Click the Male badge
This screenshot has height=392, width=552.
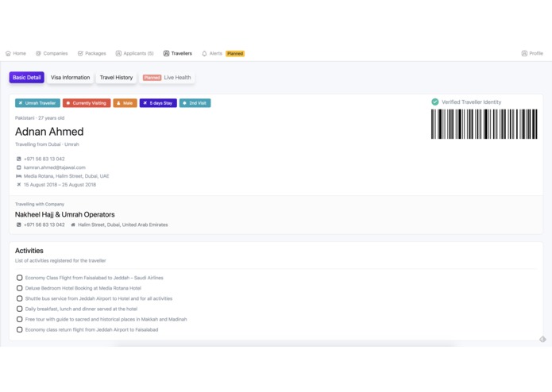pos(125,103)
